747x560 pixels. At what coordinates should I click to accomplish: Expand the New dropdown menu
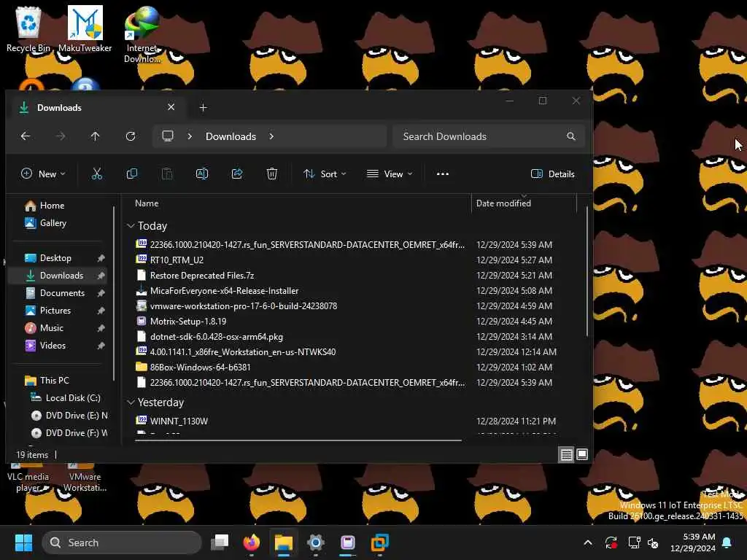[x=43, y=174]
